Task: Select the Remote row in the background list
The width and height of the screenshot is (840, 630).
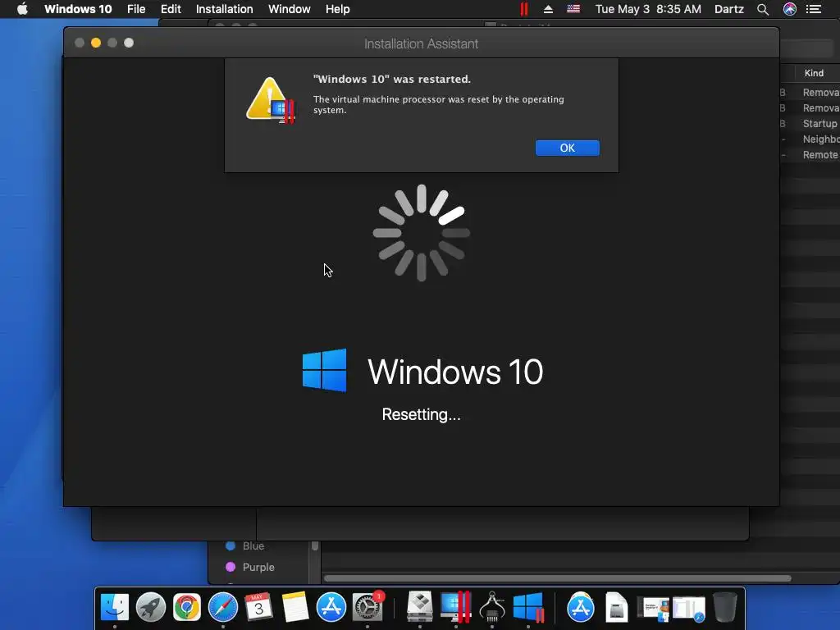Action: [x=810, y=154]
